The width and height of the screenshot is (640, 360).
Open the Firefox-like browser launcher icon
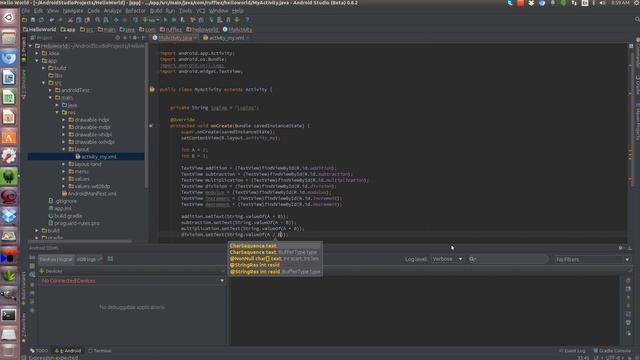pos(9,57)
